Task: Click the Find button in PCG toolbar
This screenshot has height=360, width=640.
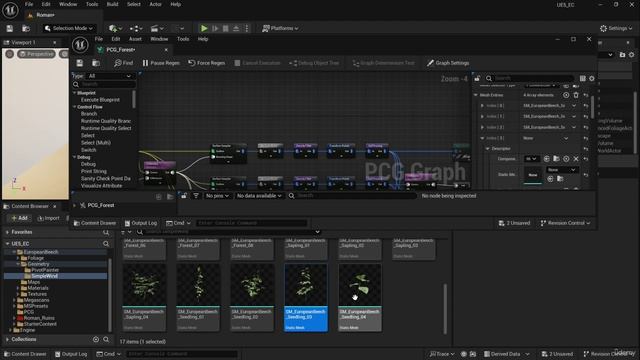Action: 124,63
